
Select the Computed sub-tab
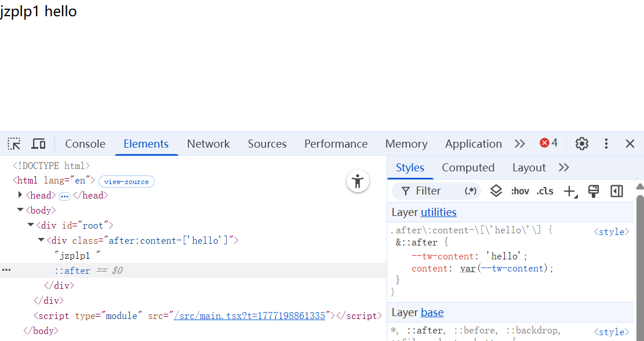468,167
